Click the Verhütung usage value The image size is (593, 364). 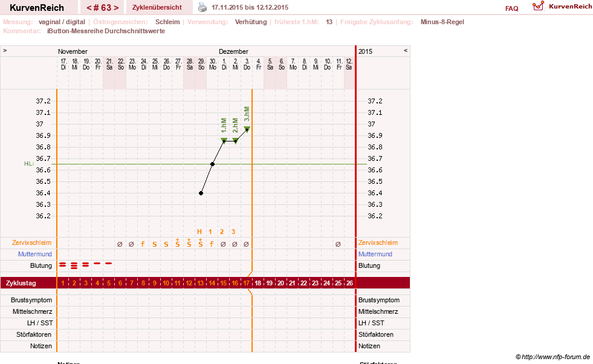(x=251, y=22)
